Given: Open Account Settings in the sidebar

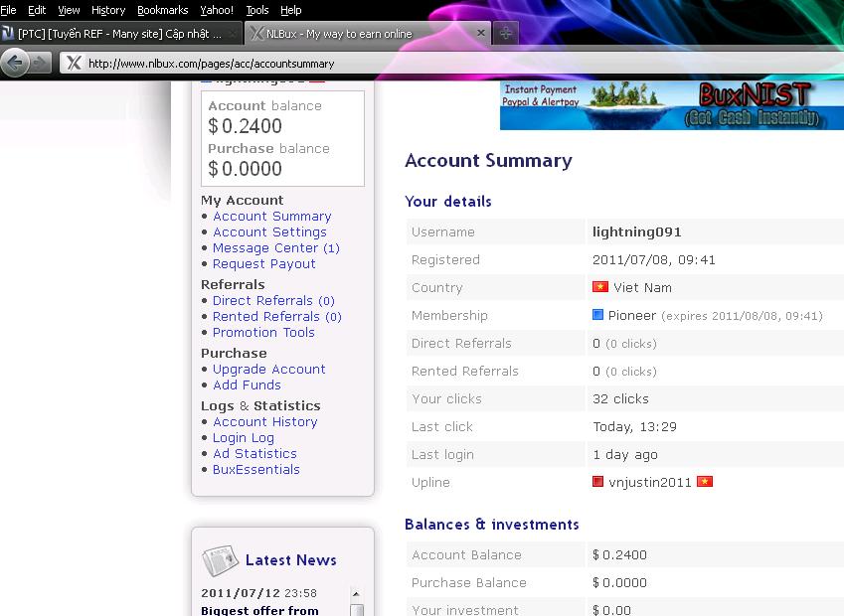Looking at the screenshot, I should (269, 231).
